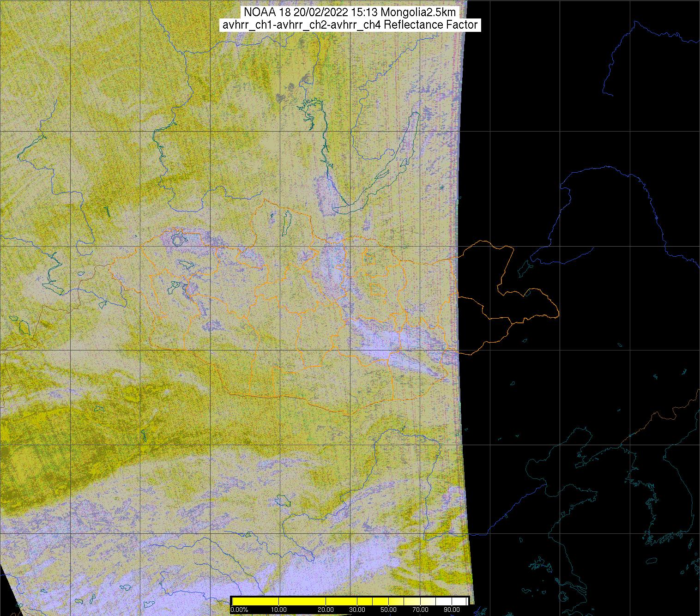Click the Korean Peninsula outline
The image size is (700, 616).
tap(656, 508)
